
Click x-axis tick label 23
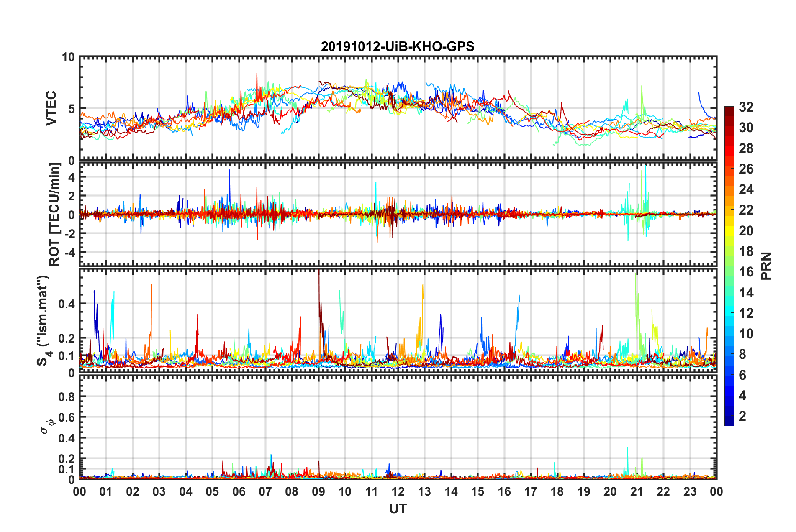[x=690, y=491]
